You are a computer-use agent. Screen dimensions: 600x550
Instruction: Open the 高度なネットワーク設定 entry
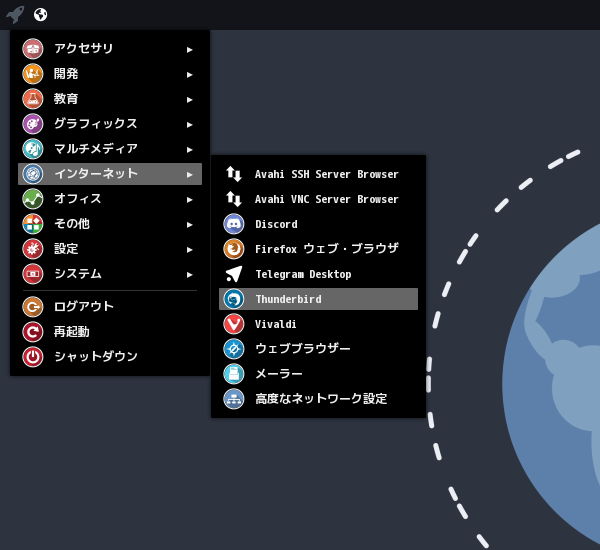coord(318,399)
